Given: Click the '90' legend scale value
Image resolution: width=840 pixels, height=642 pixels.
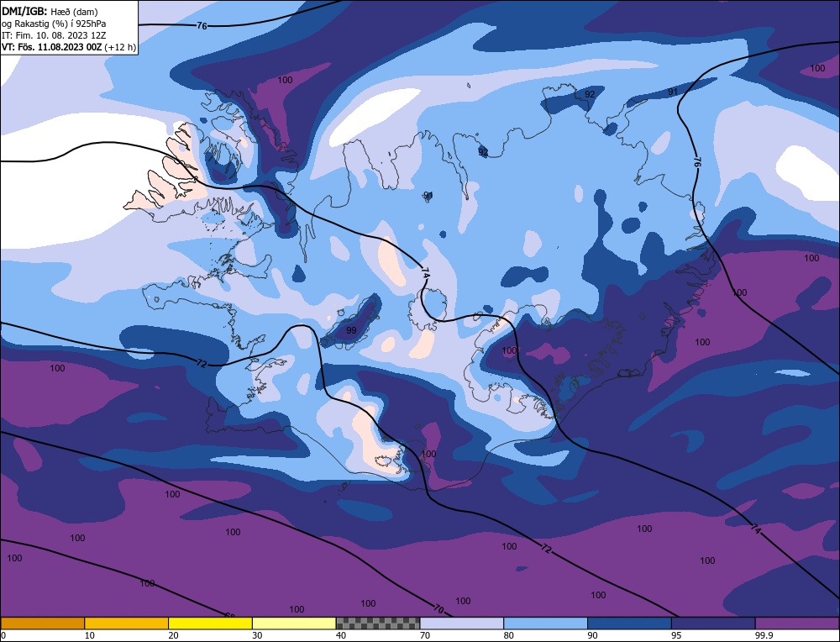Looking at the screenshot, I should click(x=592, y=635).
